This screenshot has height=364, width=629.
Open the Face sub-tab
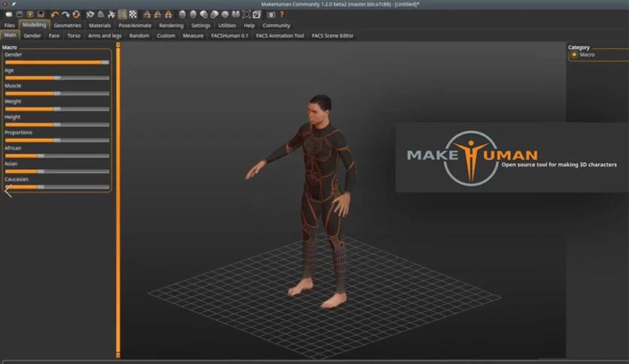[54, 35]
